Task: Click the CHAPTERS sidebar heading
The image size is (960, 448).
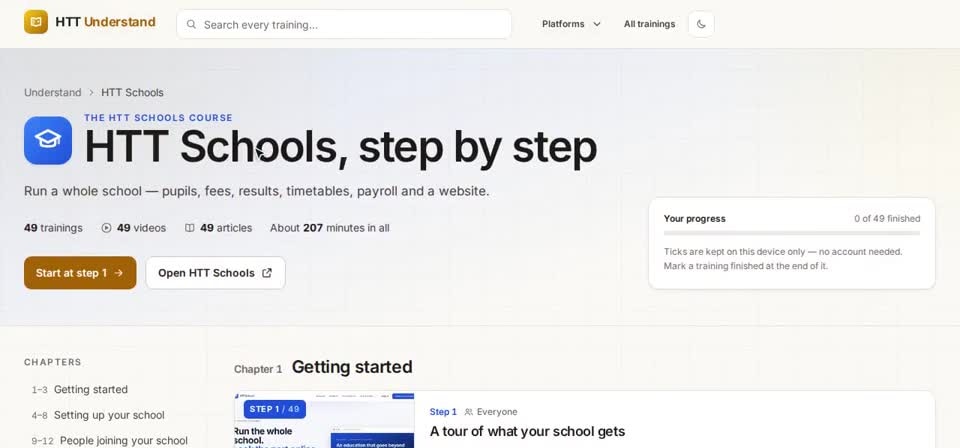Action: coord(53,362)
